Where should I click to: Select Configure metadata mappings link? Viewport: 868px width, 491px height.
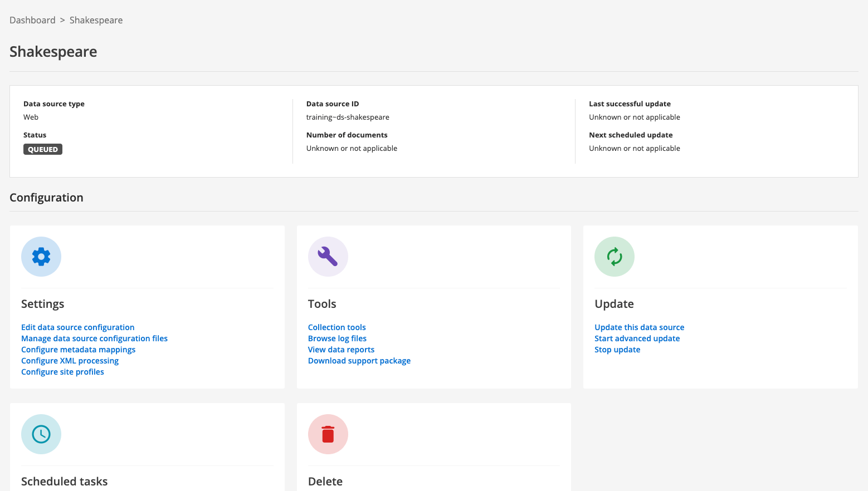click(x=78, y=350)
